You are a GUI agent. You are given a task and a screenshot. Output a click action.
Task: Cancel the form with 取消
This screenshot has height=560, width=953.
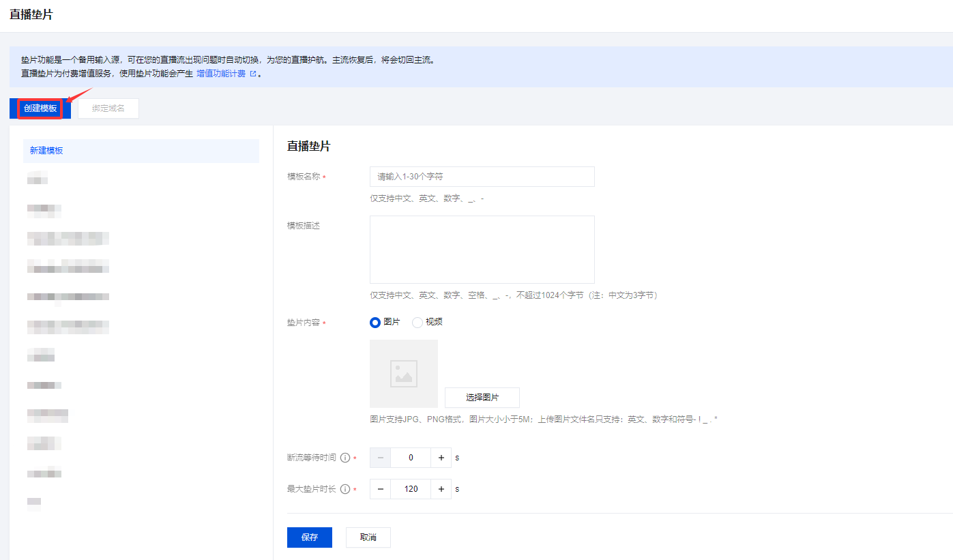tap(368, 537)
